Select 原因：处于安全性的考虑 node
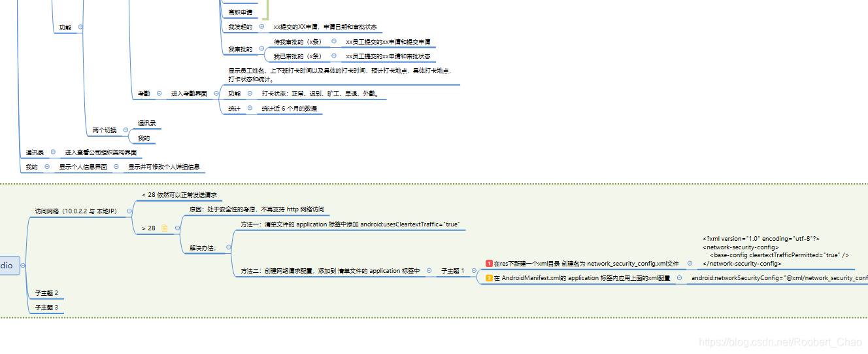Screen dimensions: 868x354 coord(256,209)
